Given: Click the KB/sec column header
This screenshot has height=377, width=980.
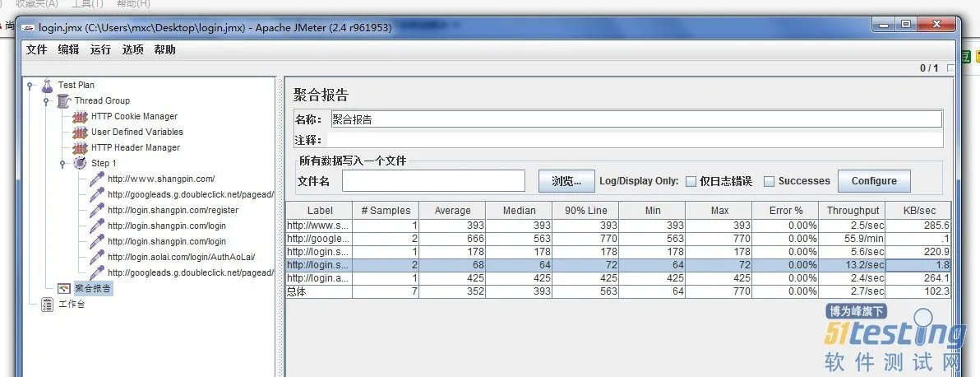Looking at the screenshot, I should (919, 211).
